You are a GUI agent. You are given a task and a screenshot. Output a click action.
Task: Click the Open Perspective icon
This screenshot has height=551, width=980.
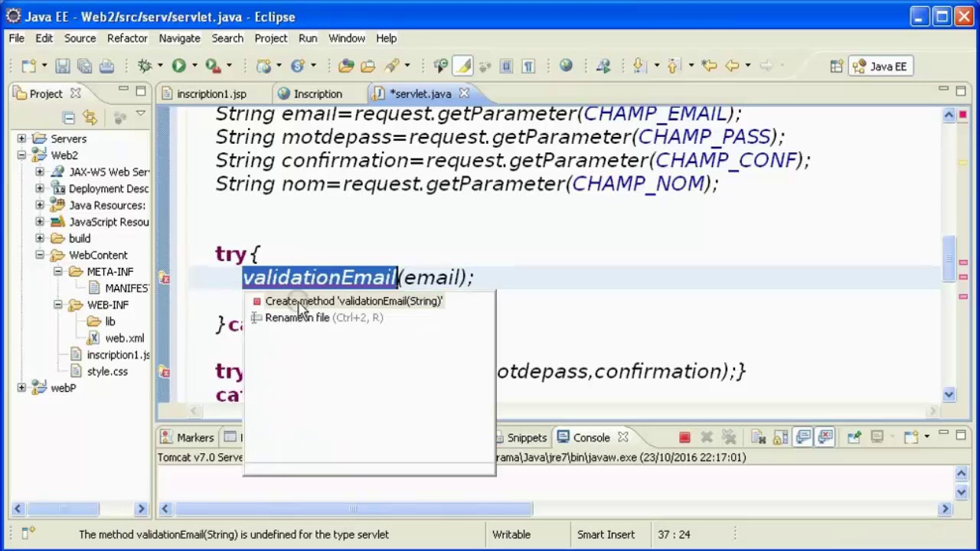point(837,67)
